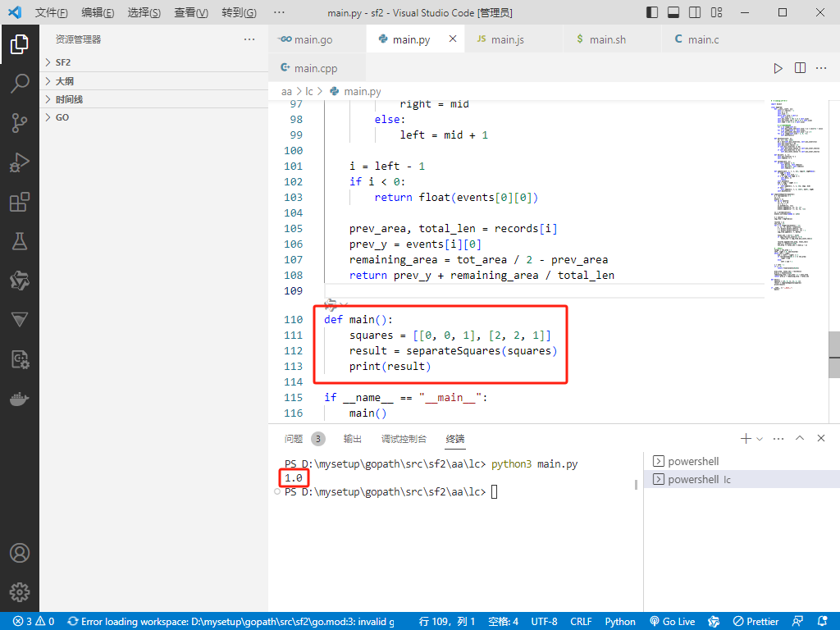The image size is (840, 630).
Task: Open Run and Debug view
Action: [x=20, y=162]
